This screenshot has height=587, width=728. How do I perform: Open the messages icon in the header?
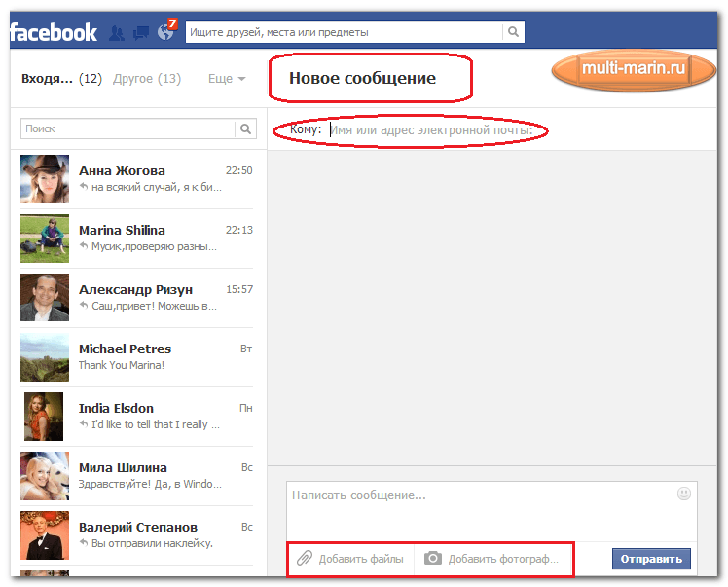pos(141,33)
